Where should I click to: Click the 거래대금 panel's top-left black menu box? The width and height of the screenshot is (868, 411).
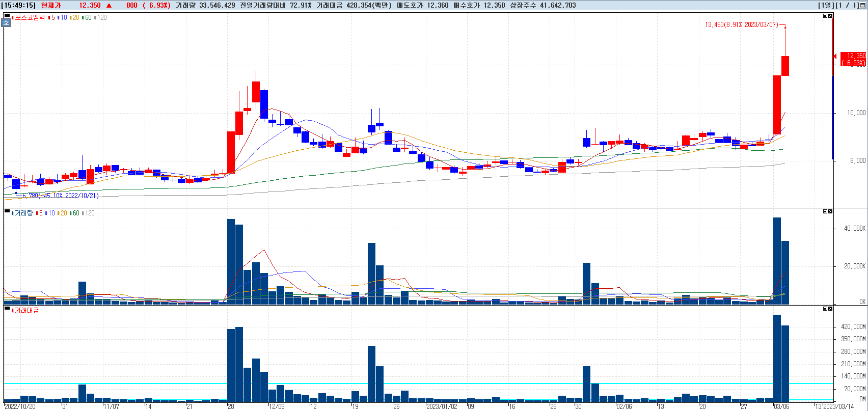7,308
